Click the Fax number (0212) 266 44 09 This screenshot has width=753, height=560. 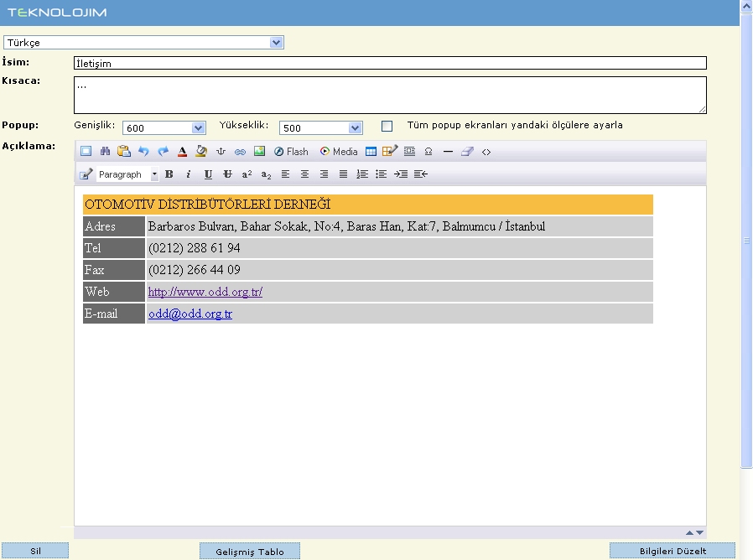pos(194,270)
